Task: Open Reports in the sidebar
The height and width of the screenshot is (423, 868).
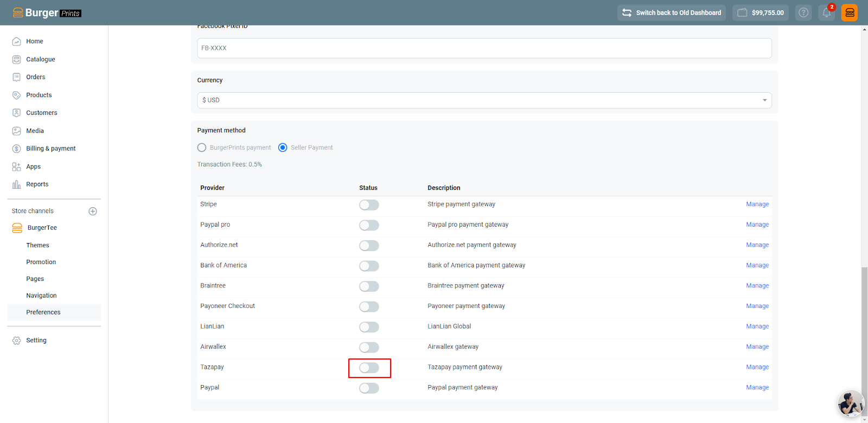Action: (x=37, y=184)
